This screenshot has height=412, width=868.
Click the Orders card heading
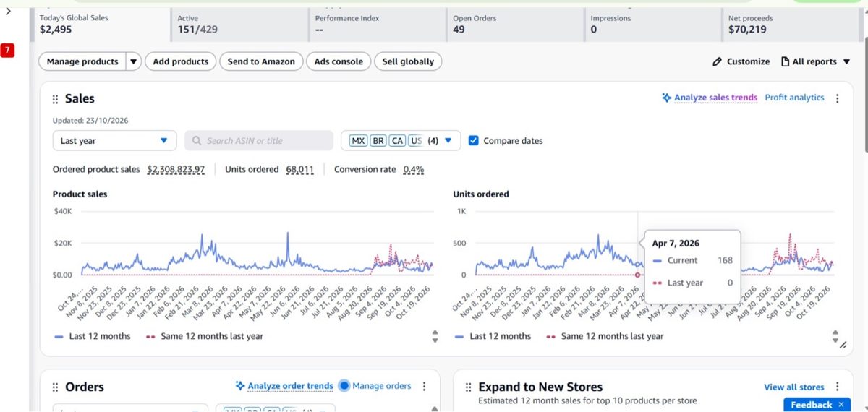tap(85, 387)
